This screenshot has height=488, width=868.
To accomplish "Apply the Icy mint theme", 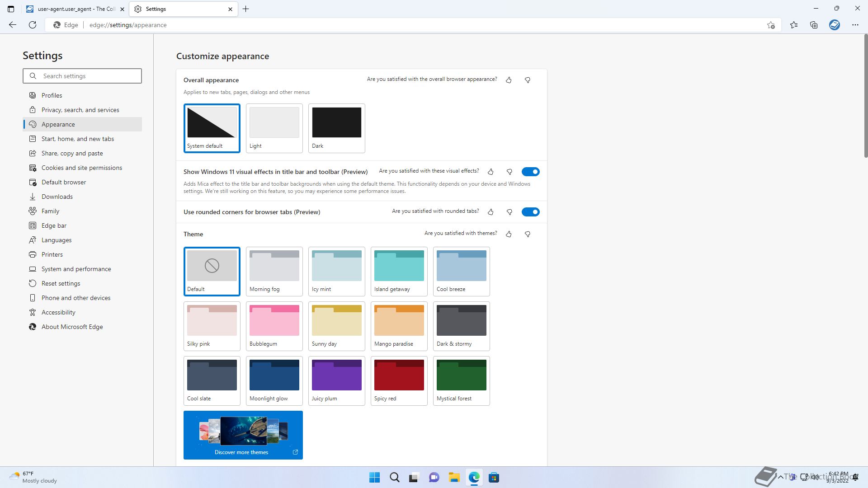I will (x=337, y=272).
